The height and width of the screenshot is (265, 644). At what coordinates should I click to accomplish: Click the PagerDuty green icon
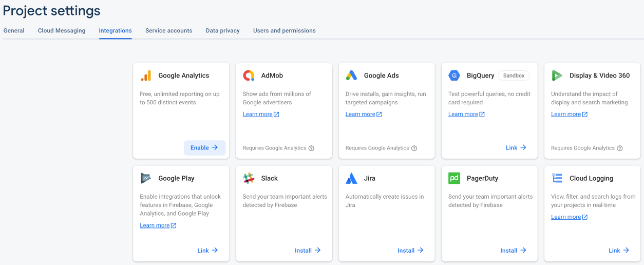(x=454, y=178)
